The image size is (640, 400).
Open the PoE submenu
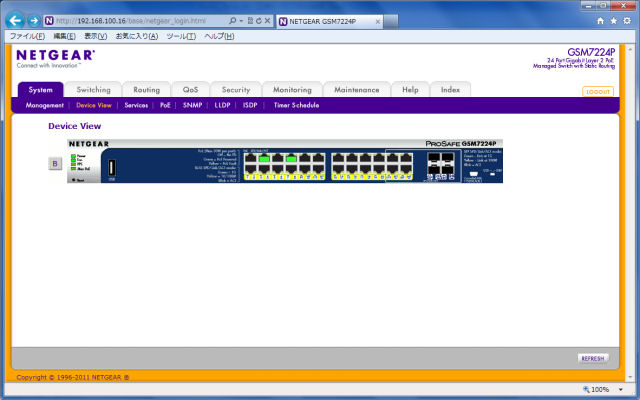coord(165,105)
